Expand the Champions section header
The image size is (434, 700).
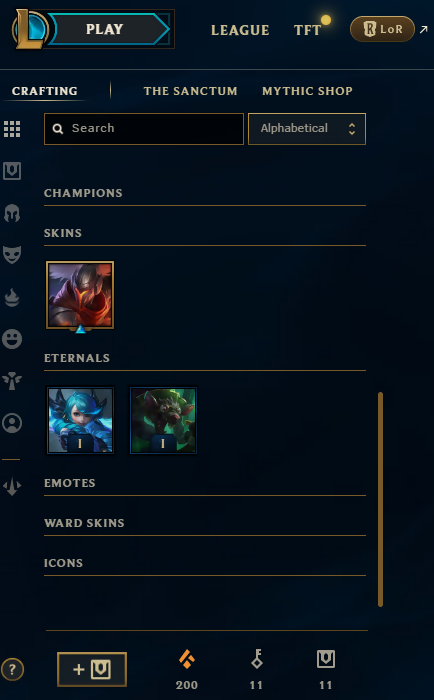[x=204, y=193]
